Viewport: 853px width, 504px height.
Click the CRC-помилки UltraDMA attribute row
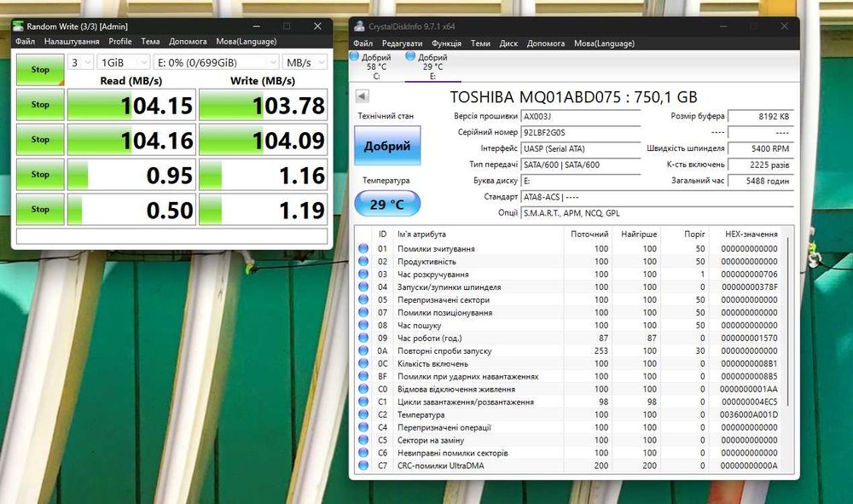[570, 466]
